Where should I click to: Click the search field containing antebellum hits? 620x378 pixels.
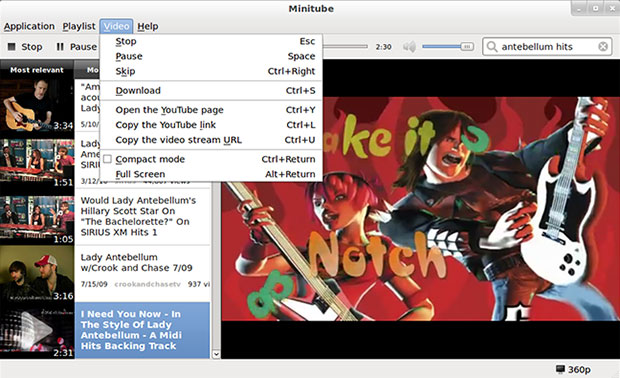tap(546, 47)
